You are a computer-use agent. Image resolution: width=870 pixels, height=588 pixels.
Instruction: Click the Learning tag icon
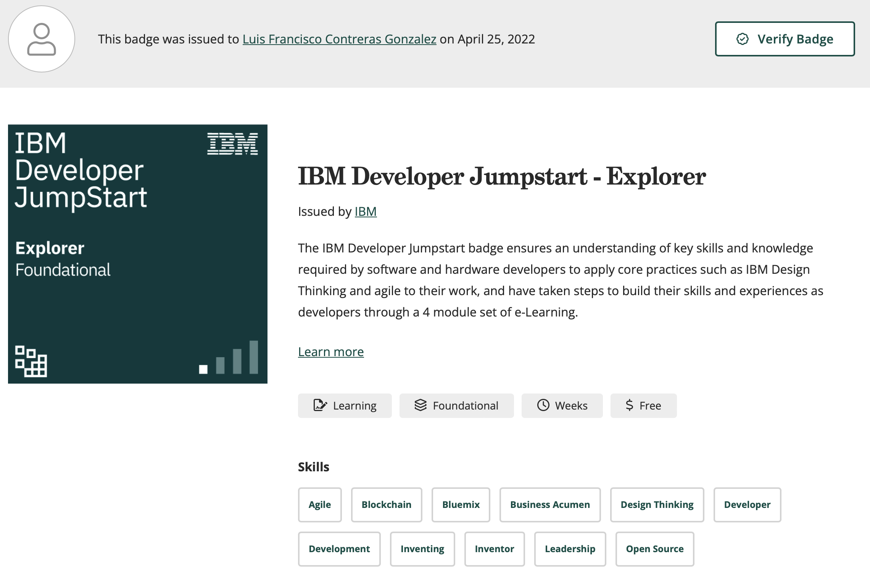coord(320,405)
